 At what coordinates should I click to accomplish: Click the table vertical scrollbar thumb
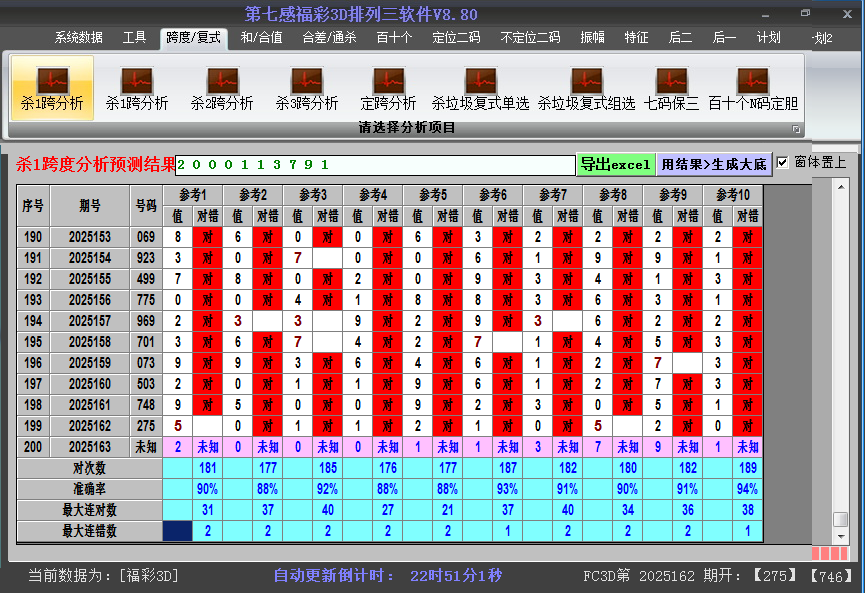841,520
